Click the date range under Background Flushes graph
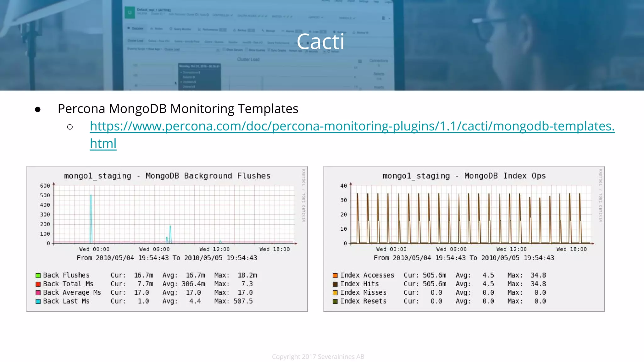644x362 pixels. pyautogui.click(x=167, y=258)
